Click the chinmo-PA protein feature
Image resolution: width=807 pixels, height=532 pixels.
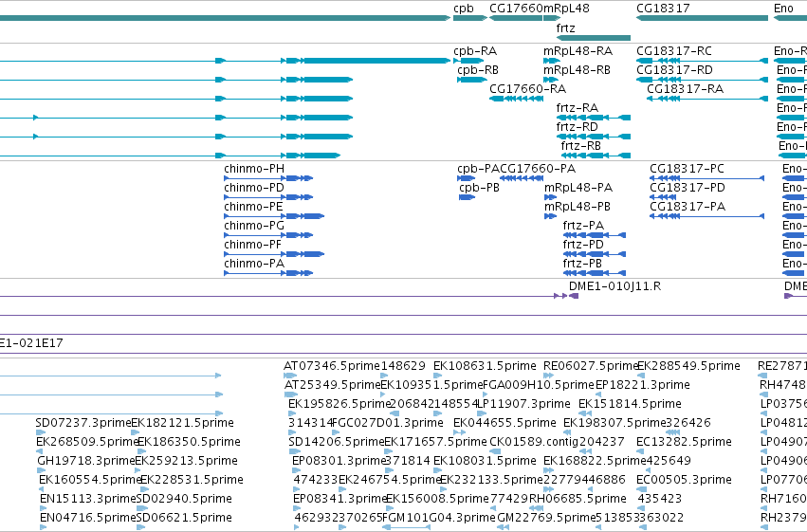tap(268, 273)
